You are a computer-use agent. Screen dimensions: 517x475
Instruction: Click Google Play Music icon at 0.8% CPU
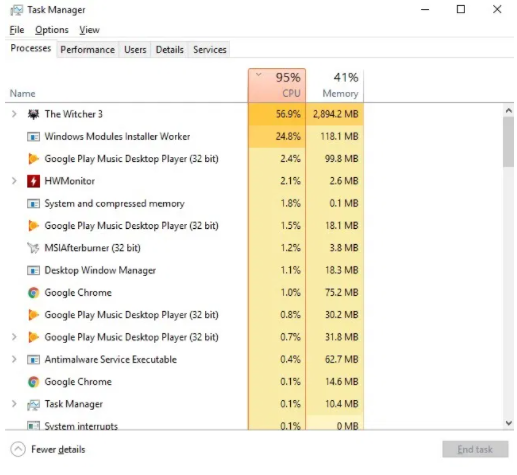coord(33,315)
